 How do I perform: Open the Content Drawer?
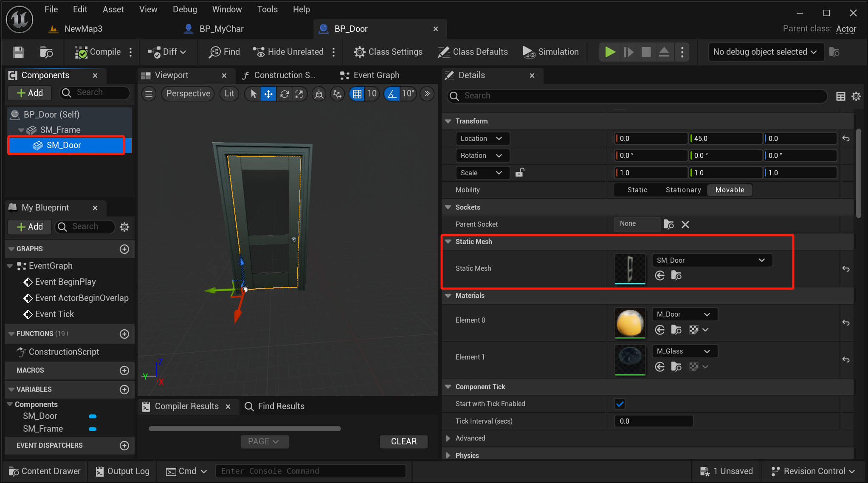point(45,472)
